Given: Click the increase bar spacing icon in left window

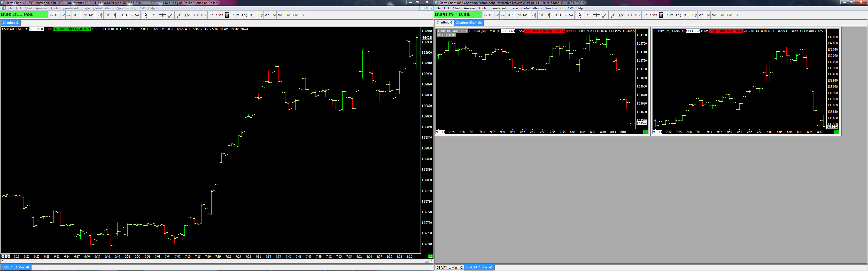Looking at the screenshot, I should tap(99, 15).
